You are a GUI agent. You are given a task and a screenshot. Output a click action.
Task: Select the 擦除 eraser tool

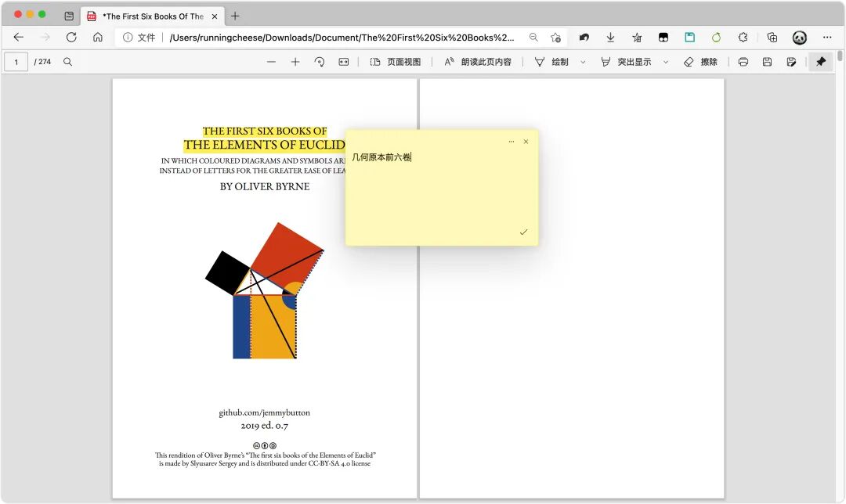click(700, 62)
